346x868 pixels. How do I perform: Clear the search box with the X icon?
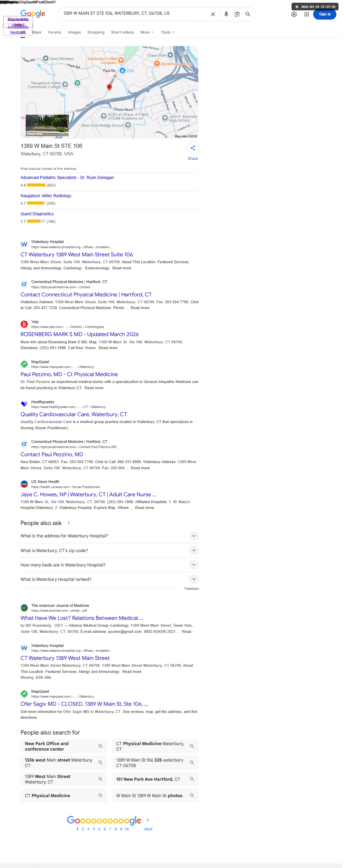213,14
